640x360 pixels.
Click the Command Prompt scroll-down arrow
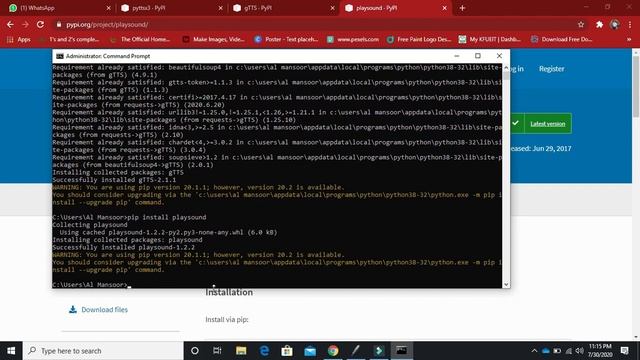[506, 284]
